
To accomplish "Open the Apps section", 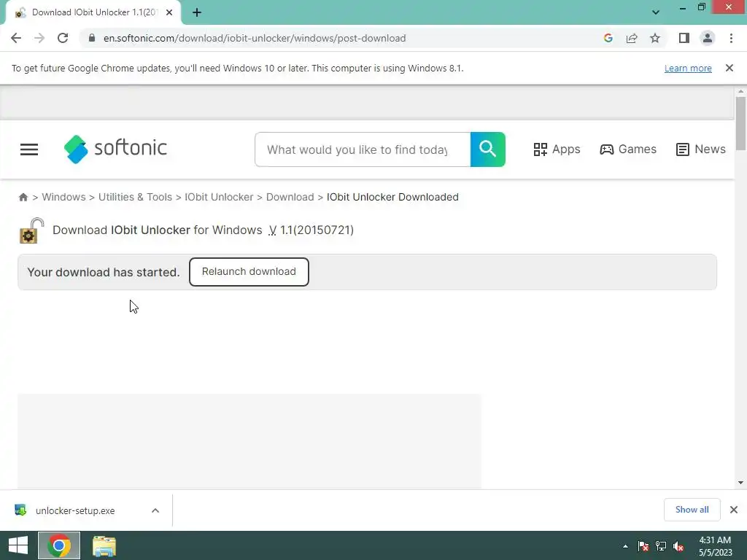I will [557, 149].
